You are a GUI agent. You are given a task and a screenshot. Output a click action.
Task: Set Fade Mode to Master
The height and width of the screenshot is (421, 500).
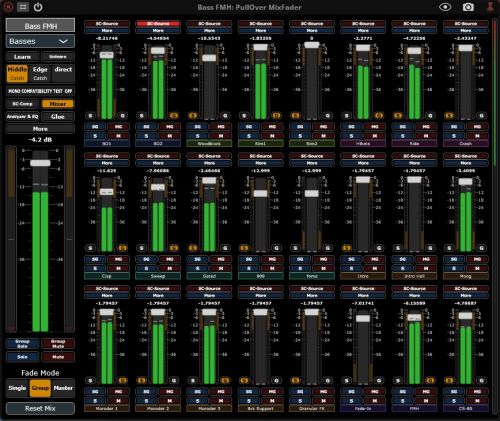coord(63,388)
